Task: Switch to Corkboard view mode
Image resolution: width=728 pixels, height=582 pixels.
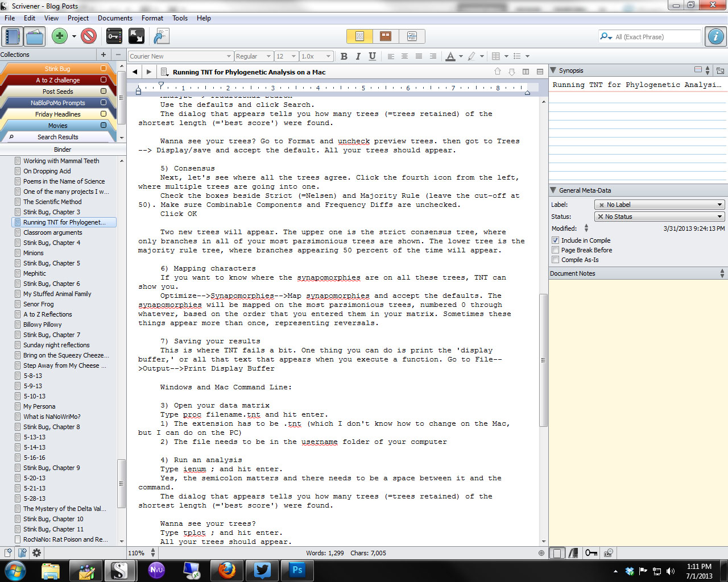Action: tap(386, 36)
